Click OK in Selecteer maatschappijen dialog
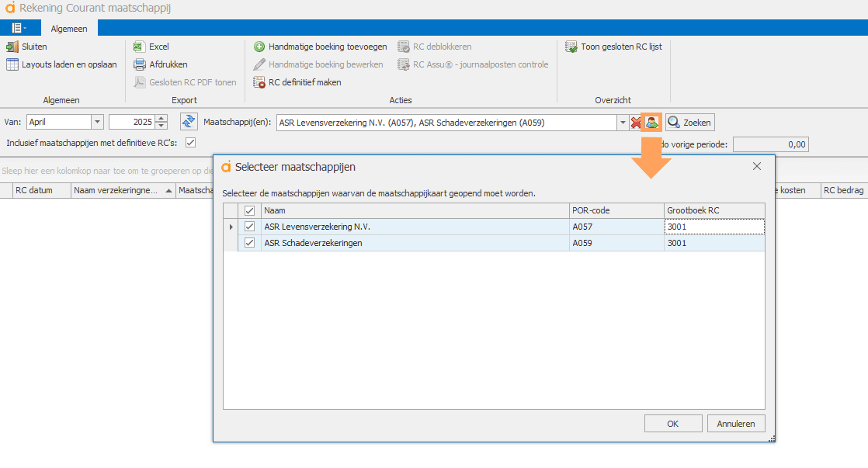 [x=673, y=424]
